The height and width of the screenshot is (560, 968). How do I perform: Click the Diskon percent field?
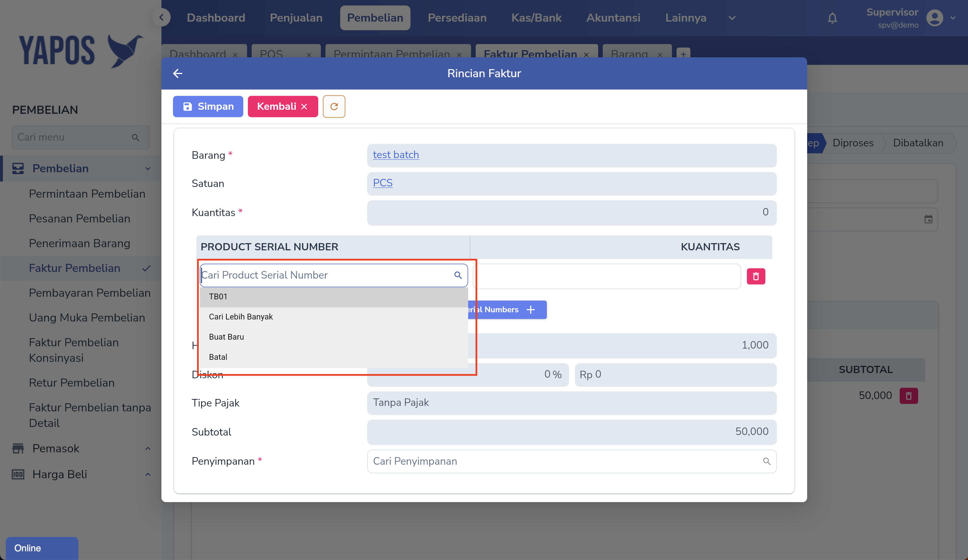coord(468,375)
